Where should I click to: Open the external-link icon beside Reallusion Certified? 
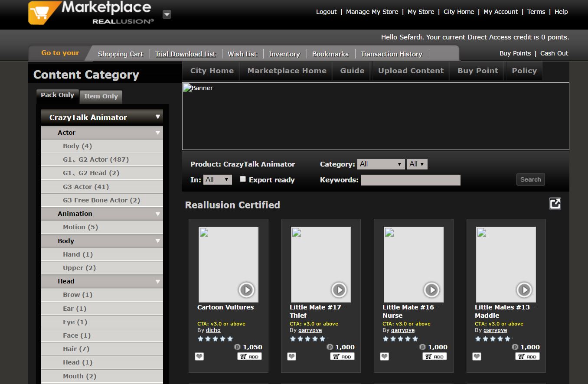point(555,204)
